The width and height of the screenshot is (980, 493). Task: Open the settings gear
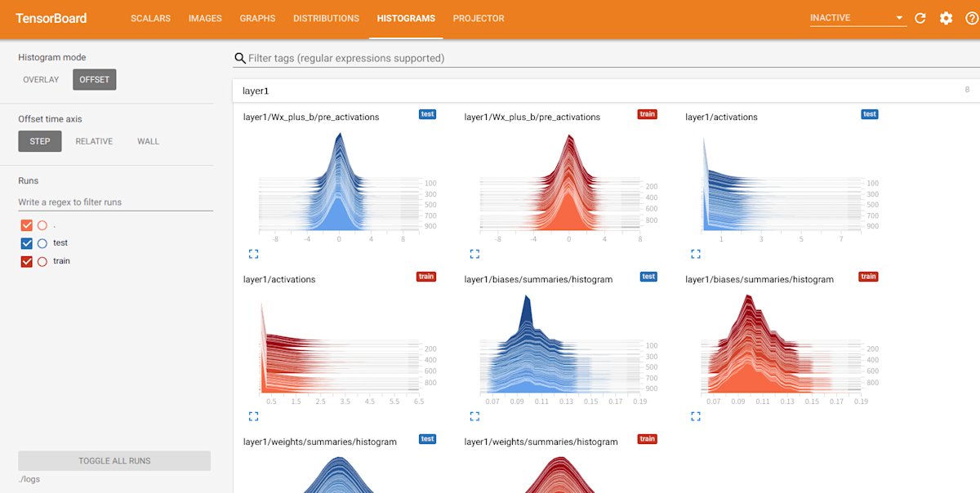(946, 18)
